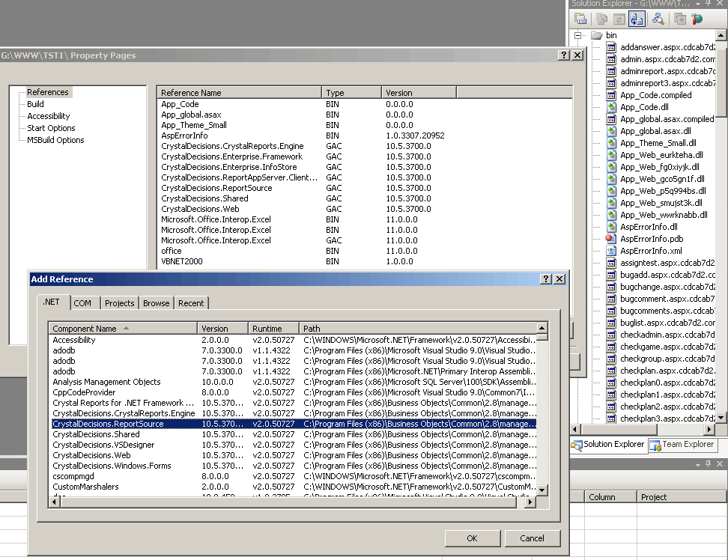Click the Add Reference horizontal scroll-left arrow

coord(55,502)
